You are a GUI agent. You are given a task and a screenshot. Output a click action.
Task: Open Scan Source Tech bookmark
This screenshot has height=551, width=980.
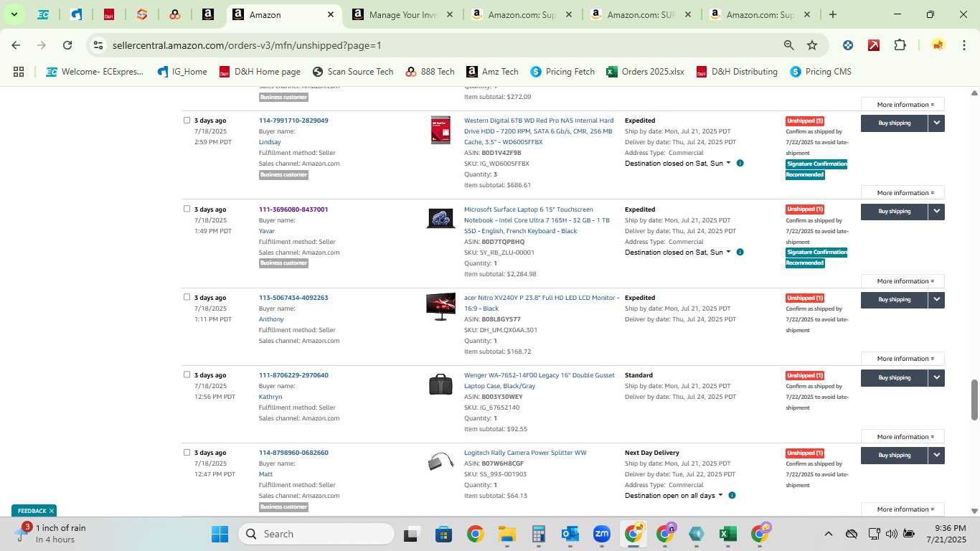[x=353, y=72]
